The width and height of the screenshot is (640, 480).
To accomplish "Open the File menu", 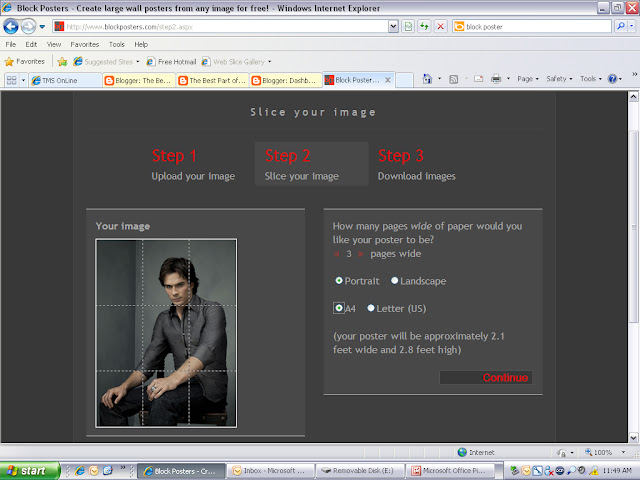I will (11, 44).
